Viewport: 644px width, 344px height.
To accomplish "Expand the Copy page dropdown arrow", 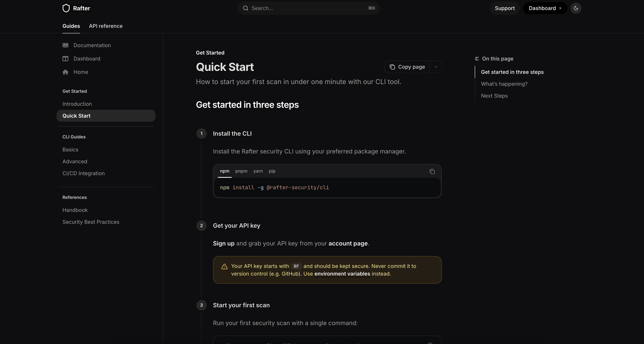I will (436, 67).
